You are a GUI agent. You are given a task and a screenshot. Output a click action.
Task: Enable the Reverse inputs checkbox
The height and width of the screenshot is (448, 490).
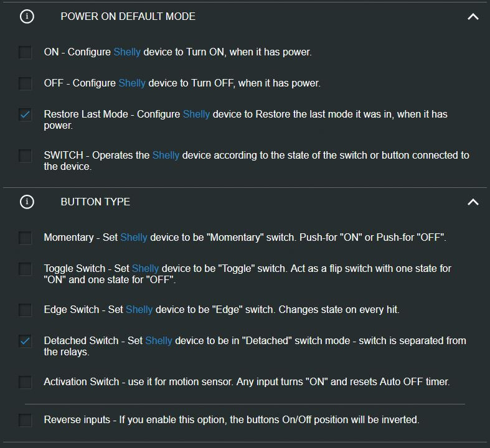click(x=25, y=420)
